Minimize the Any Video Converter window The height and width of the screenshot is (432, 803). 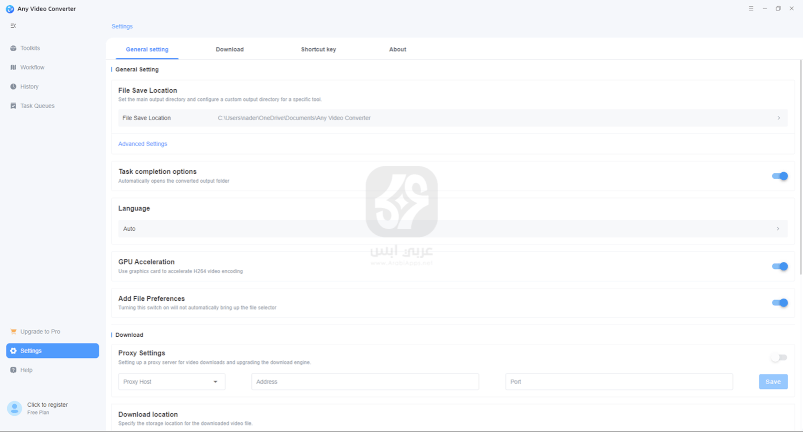click(x=765, y=9)
